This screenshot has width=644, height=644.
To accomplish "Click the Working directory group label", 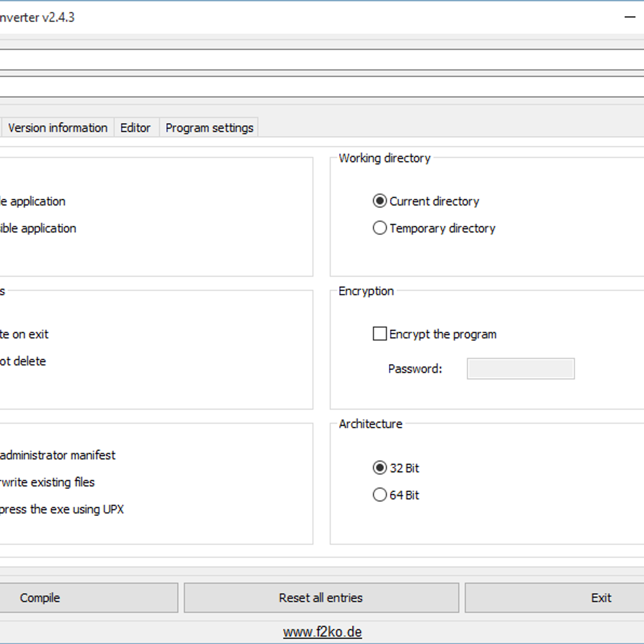I will (384, 158).
